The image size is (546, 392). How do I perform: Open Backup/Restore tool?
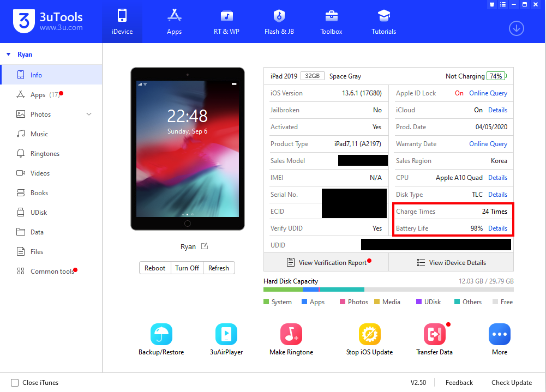(161, 339)
